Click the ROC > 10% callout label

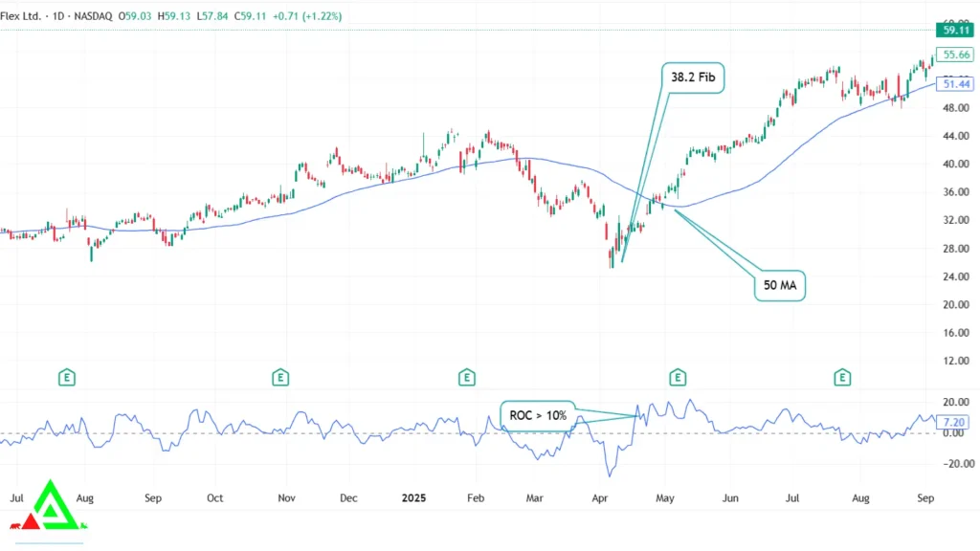coord(536,415)
